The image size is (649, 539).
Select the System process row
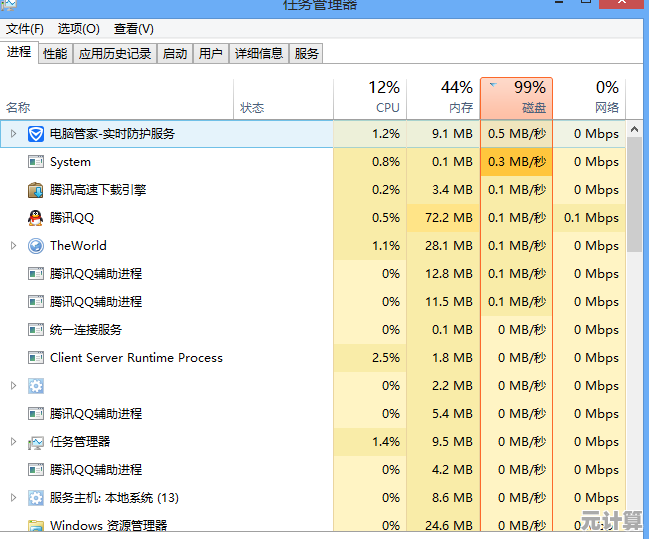click(312, 161)
